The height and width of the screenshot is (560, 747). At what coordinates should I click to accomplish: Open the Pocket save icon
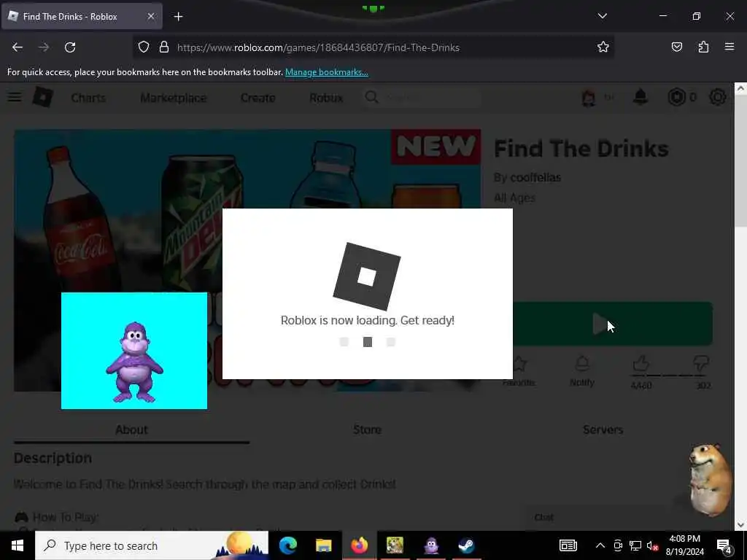[676, 47]
